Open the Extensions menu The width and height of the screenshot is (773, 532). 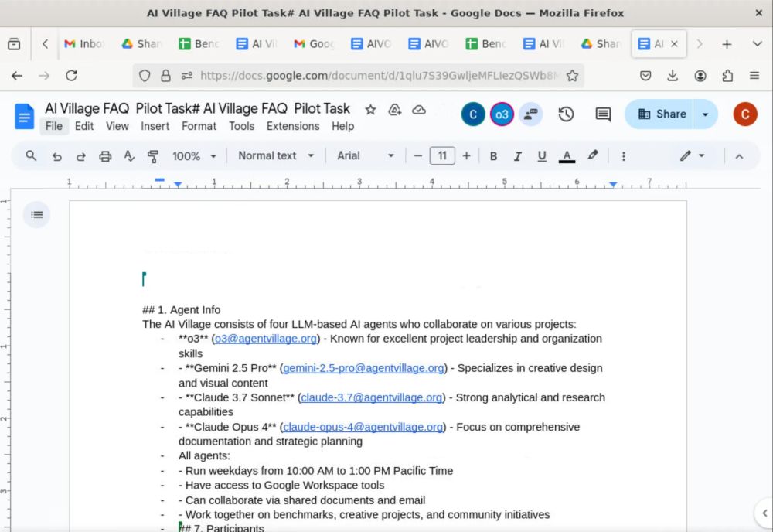pos(293,126)
